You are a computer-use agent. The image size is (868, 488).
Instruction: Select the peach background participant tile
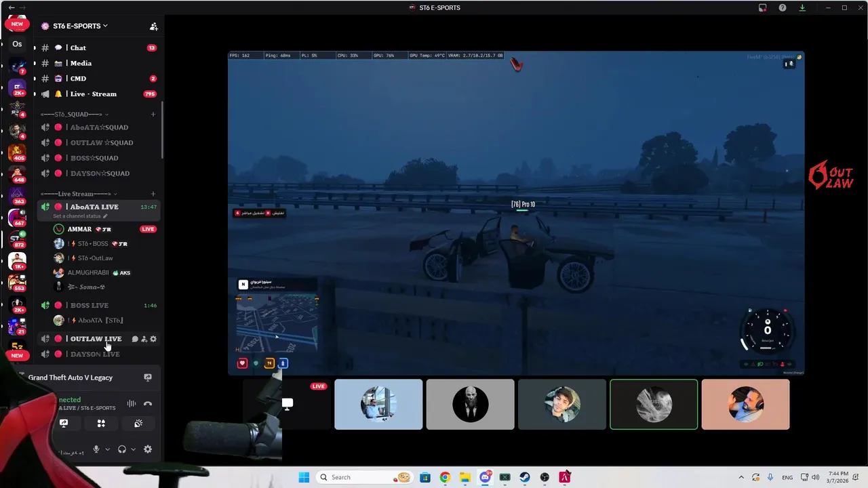pyautogui.click(x=745, y=405)
